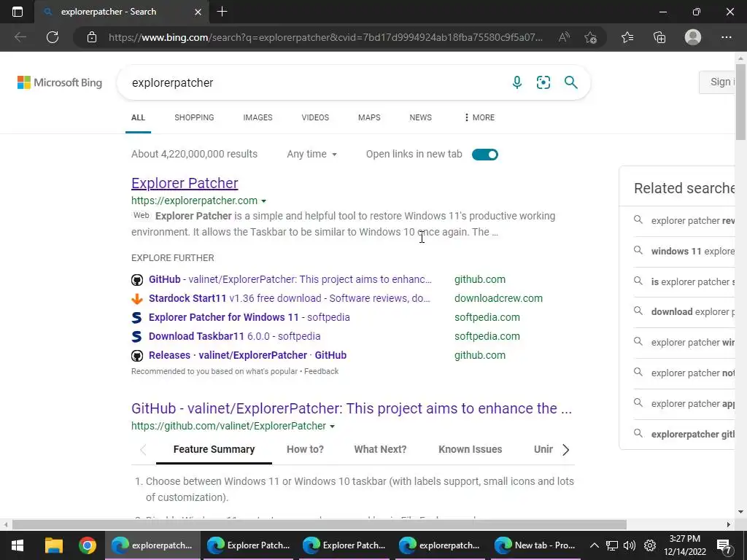Switch to IMAGES results

tap(258, 117)
